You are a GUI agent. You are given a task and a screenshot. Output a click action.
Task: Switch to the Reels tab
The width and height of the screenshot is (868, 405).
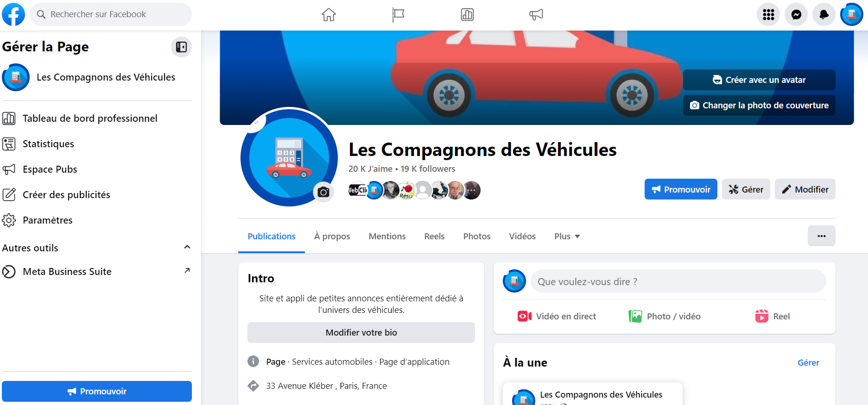[x=434, y=236]
